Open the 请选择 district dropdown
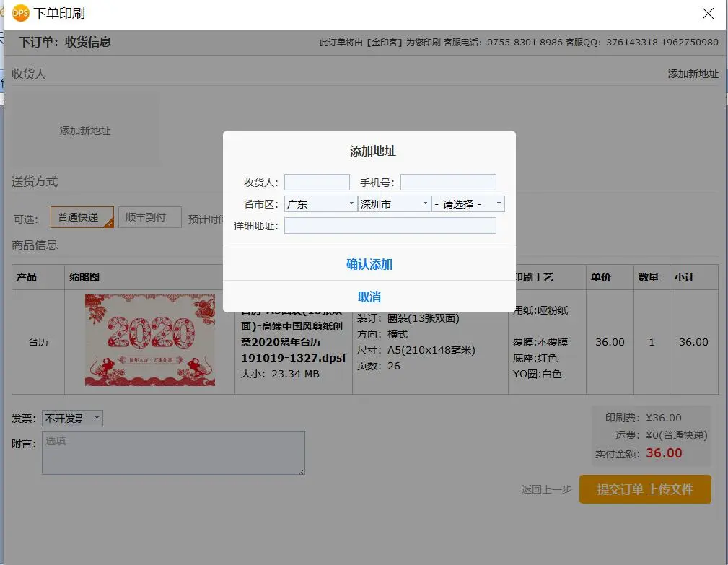728x565 pixels. click(468, 203)
